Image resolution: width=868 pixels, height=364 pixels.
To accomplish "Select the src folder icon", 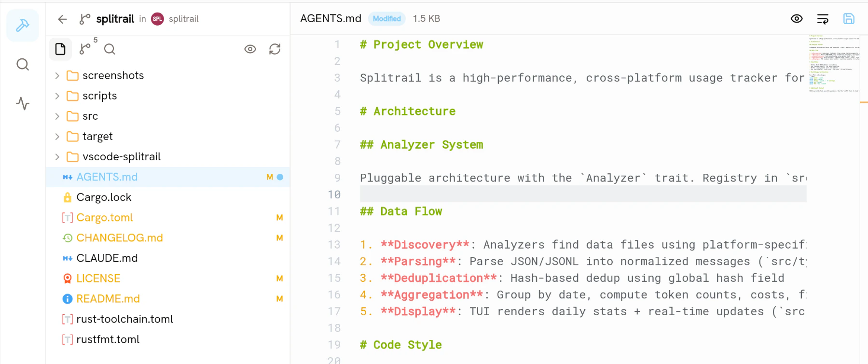I will click(72, 116).
